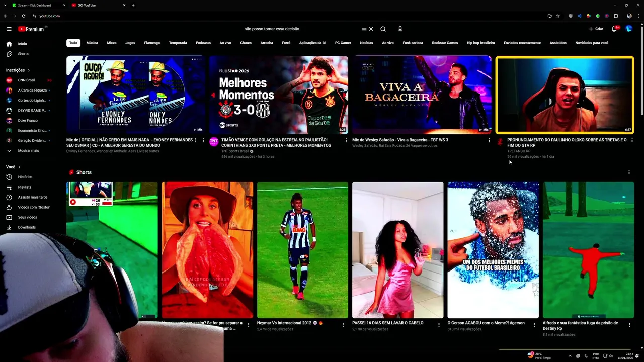644x362 pixels.
Task: Click the taskbar volume speaker icon
Action: [611, 356]
